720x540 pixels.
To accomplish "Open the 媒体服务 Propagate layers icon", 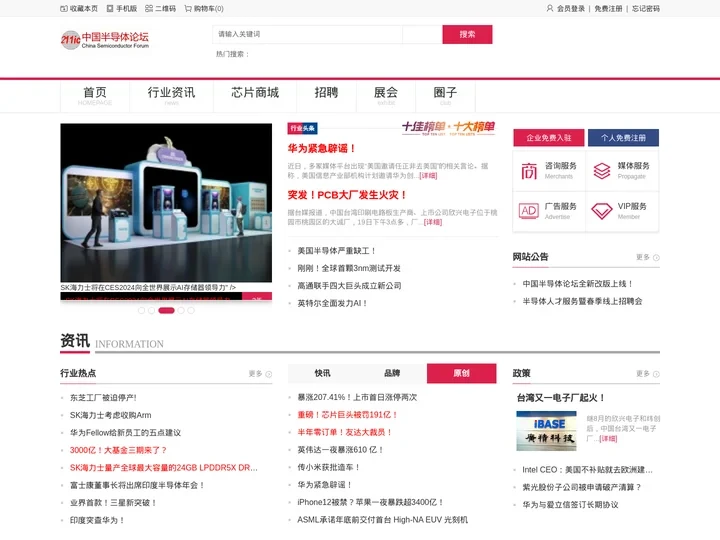I will pyautogui.click(x=602, y=171).
